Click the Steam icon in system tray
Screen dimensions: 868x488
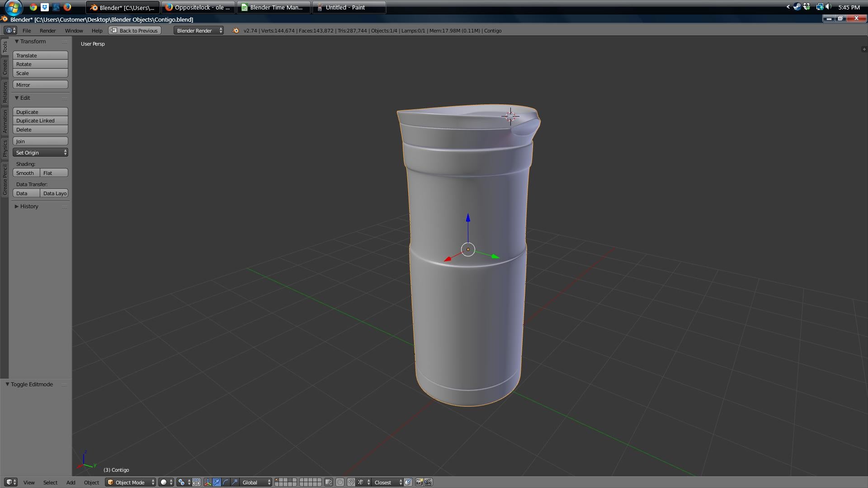click(797, 7)
